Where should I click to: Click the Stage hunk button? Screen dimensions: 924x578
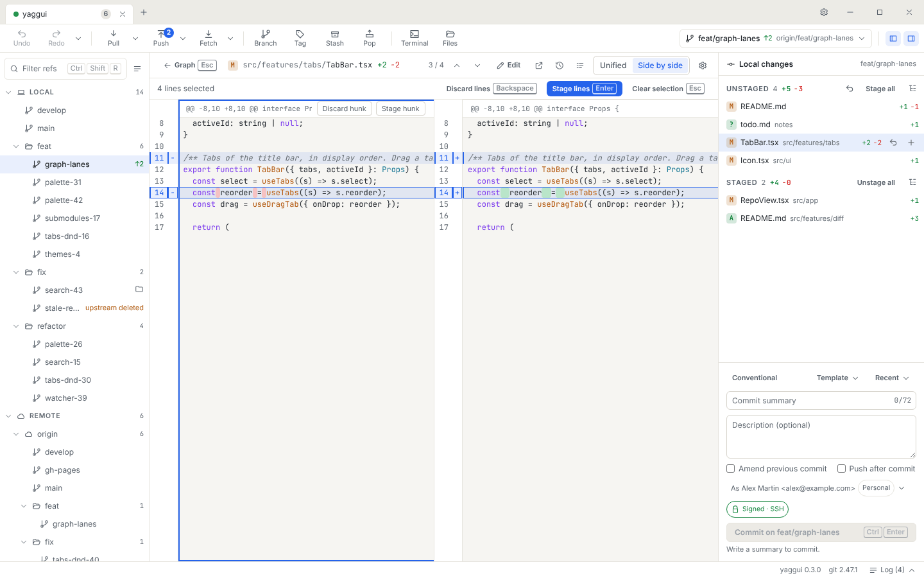tap(400, 109)
